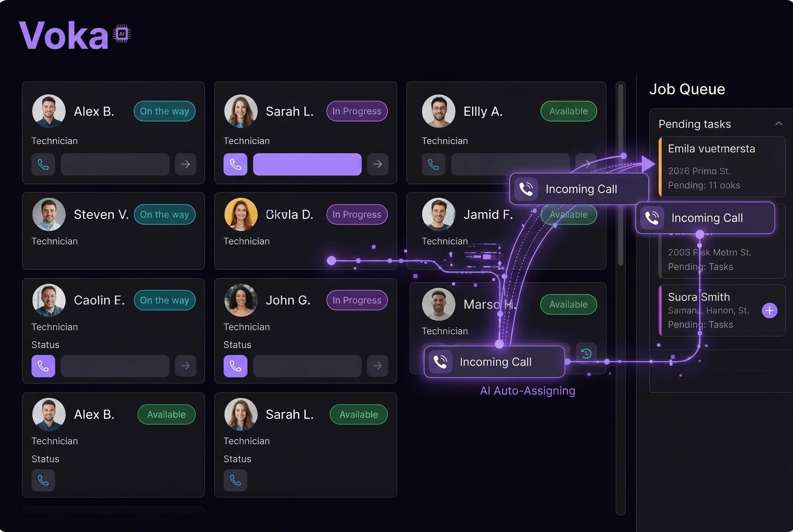Tap the active purple call icon on Sarah L.'s card

(x=236, y=164)
